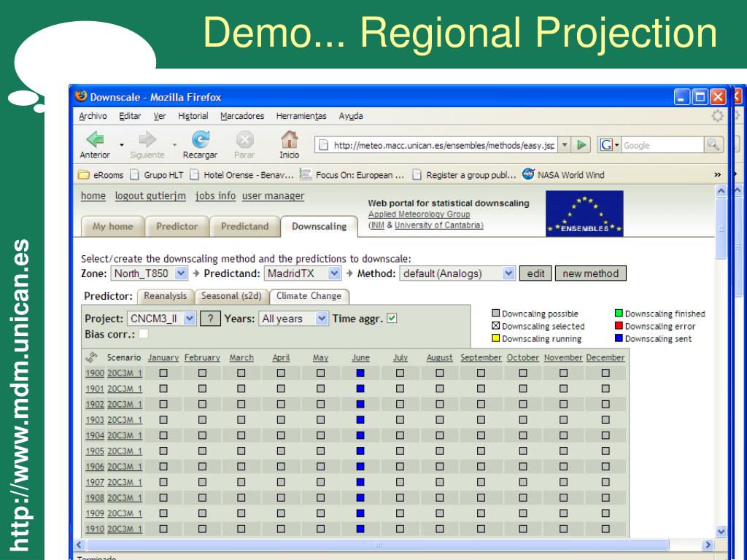Click the Google search input field
The height and width of the screenshot is (560, 747).
pos(662,145)
